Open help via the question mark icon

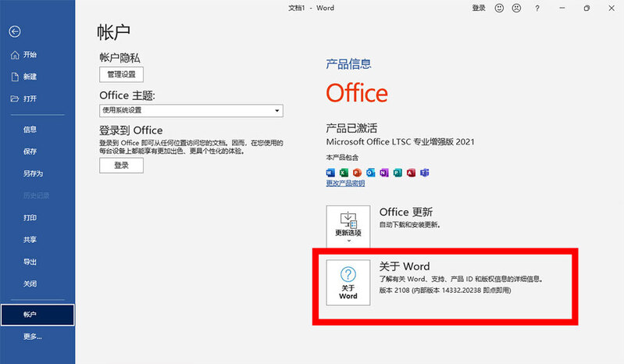point(537,8)
